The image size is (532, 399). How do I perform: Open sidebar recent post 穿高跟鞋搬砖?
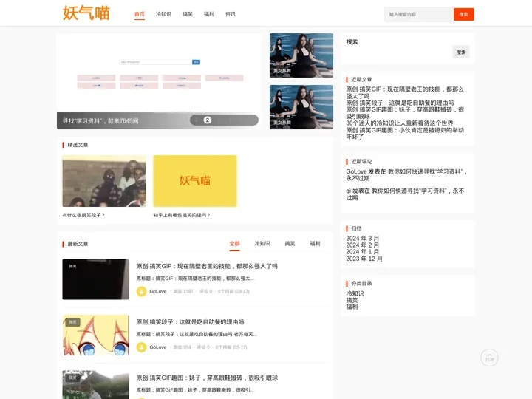[x=405, y=113]
